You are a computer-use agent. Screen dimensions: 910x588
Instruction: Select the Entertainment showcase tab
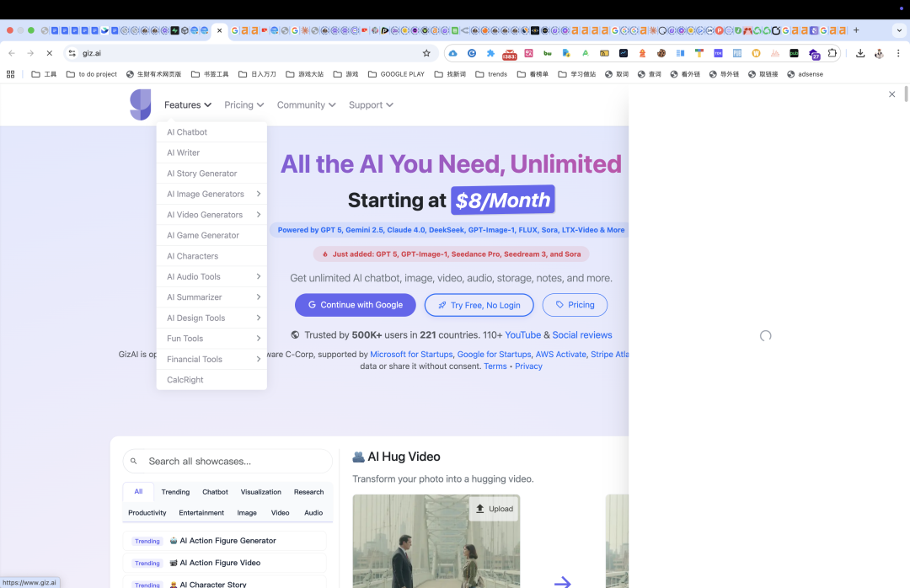(201, 513)
